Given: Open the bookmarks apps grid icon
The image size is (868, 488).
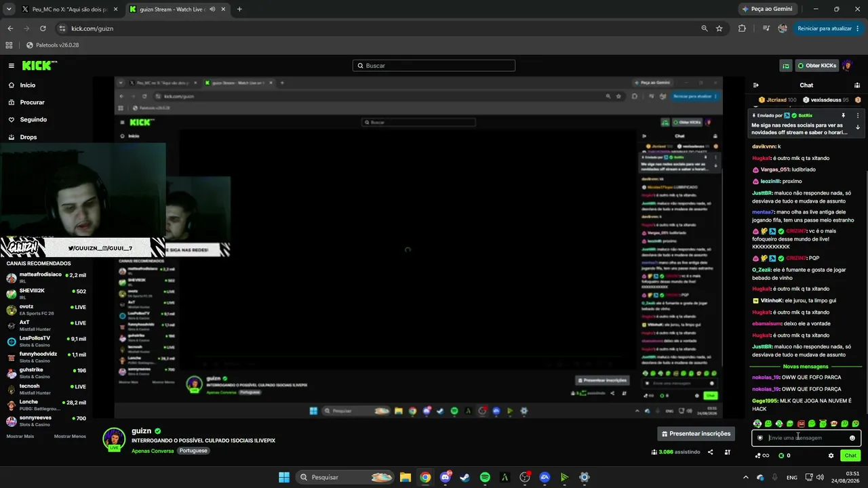Looking at the screenshot, I should (x=9, y=45).
